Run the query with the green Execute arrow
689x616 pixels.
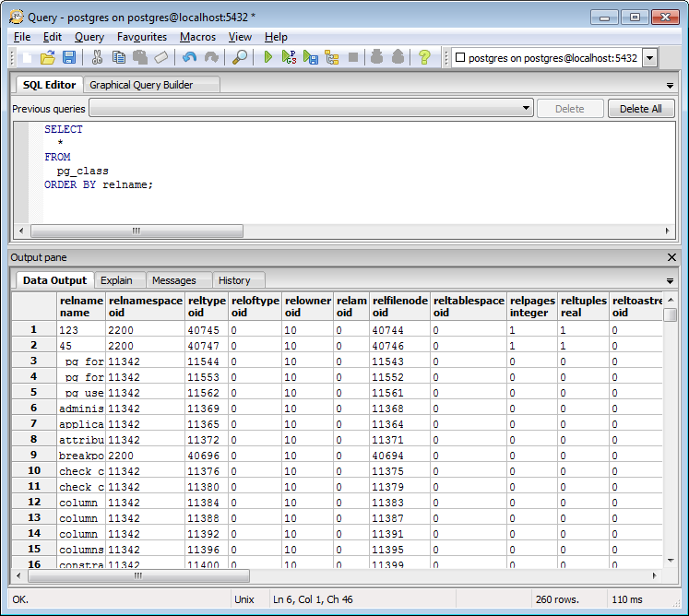(x=267, y=57)
